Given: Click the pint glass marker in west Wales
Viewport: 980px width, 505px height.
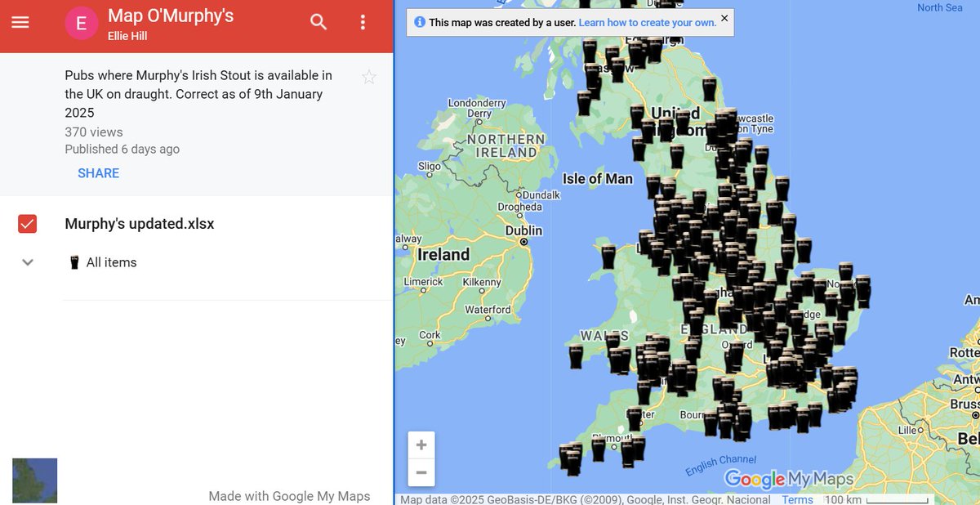Looking at the screenshot, I should point(608,257).
